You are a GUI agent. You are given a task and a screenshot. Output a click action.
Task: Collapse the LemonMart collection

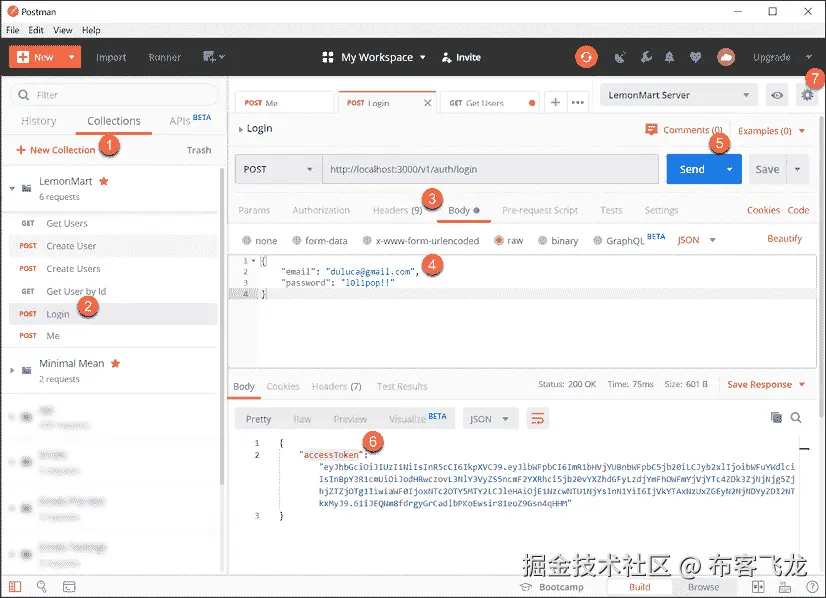pos(12,188)
